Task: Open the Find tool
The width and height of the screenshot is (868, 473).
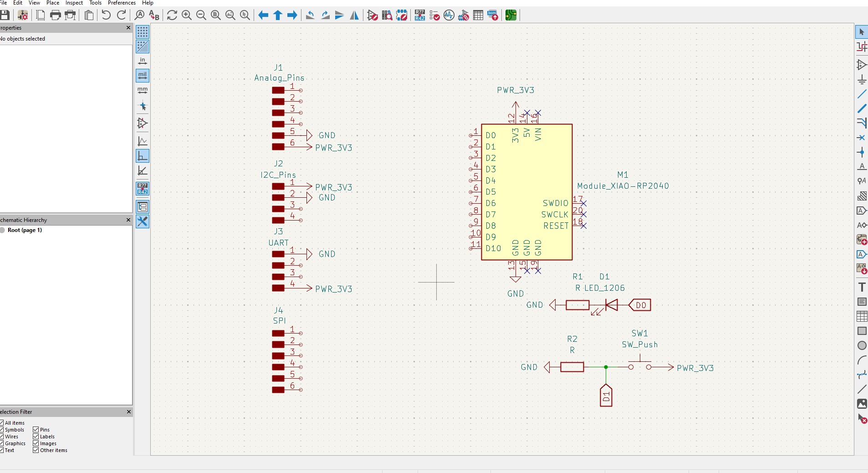Action: pos(140,15)
